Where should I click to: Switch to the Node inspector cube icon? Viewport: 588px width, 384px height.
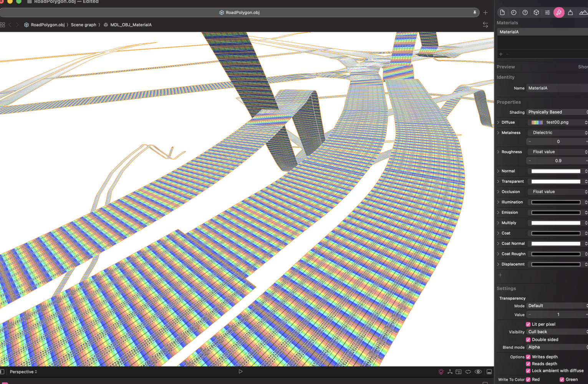coord(536,12)
